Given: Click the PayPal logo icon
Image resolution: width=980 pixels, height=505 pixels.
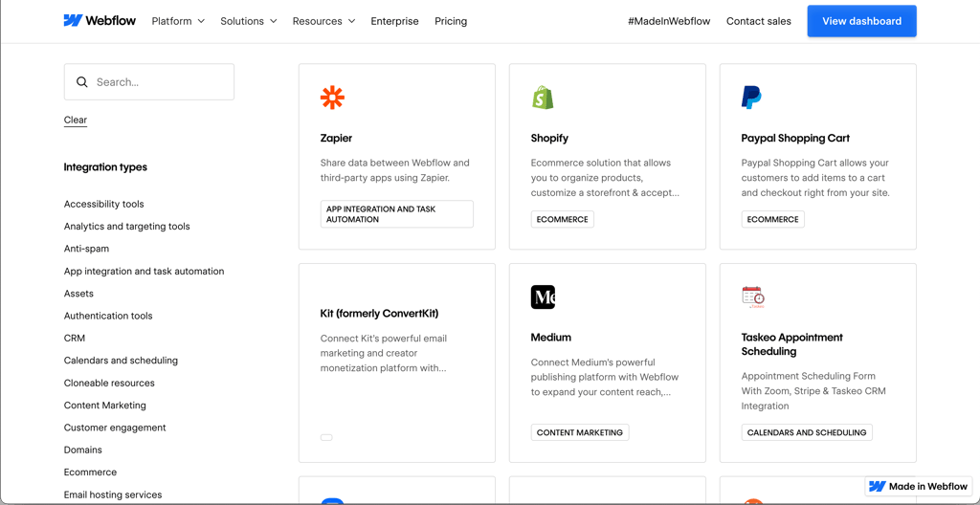Looking at the screenshot, I should 751,98.
